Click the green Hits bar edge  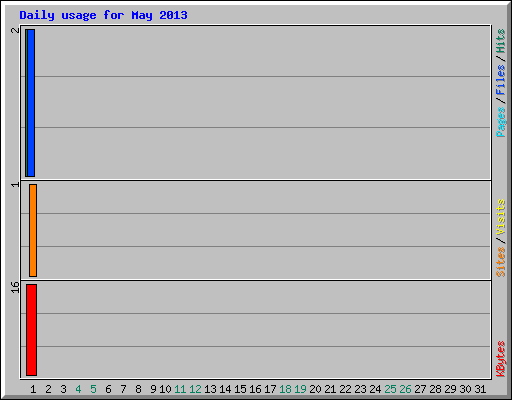click(x=26, y=103)
